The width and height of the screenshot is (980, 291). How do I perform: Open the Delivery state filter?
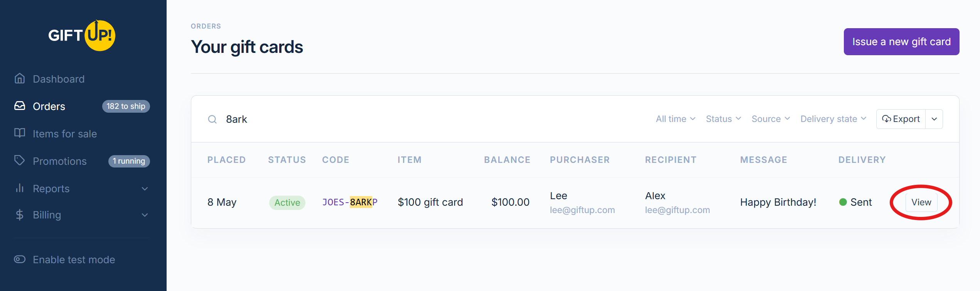point(833,119)
